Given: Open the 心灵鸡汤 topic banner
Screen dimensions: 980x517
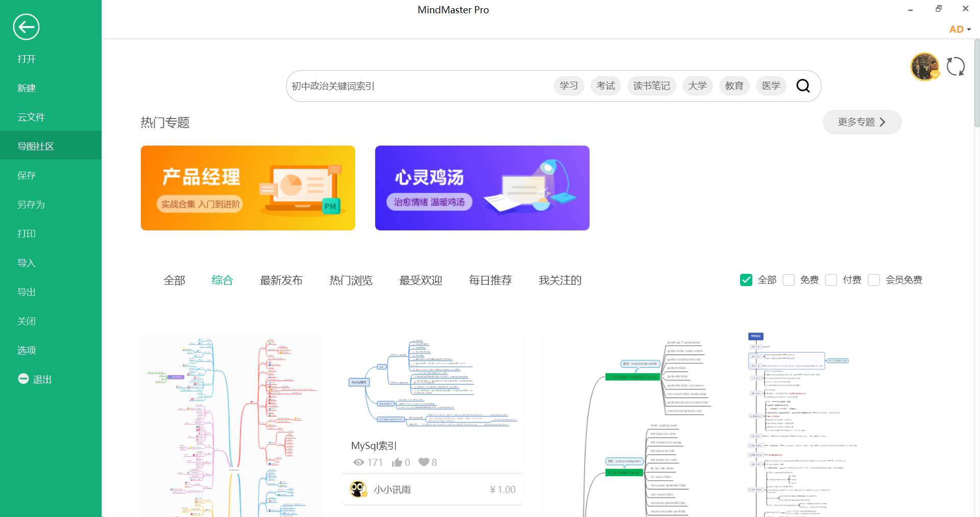Looking at the screenshot, I should tap(482, 188).
